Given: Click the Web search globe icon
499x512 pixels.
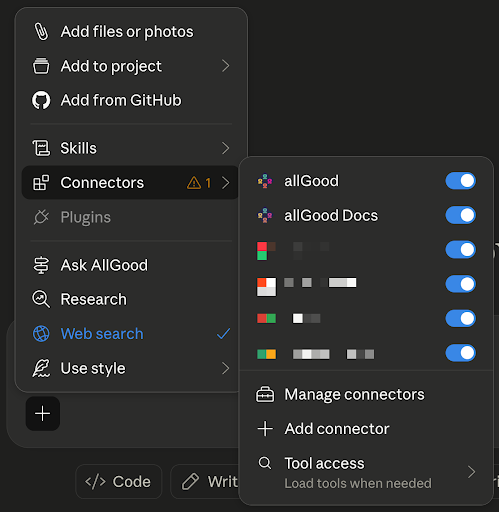Looking at the screenshot, I should 41,334.
